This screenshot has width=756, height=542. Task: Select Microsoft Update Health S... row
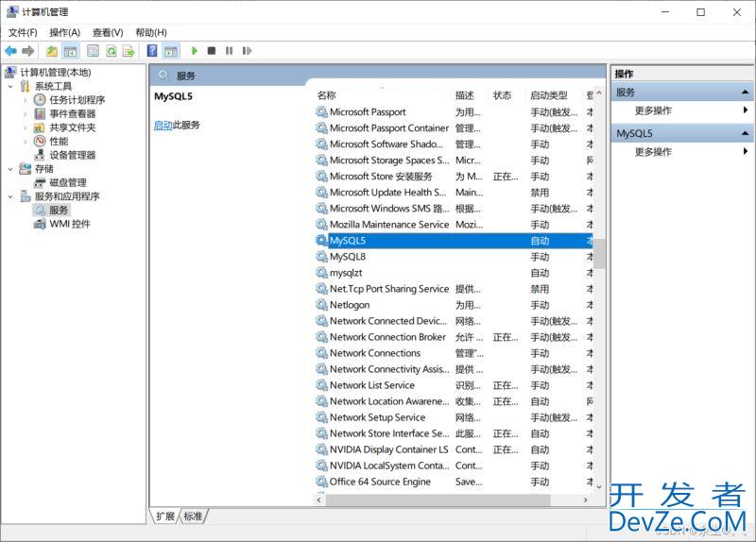pyautogui.click(x=454, y=193)
